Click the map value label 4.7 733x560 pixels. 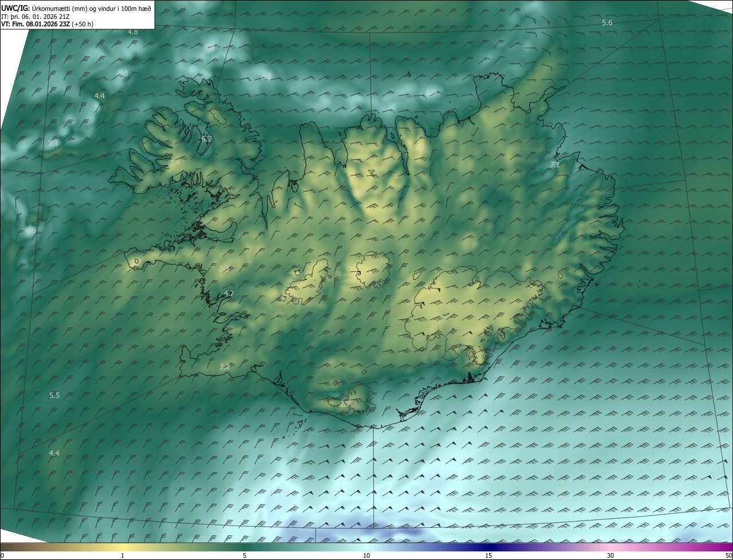click(x=228, y=294)
